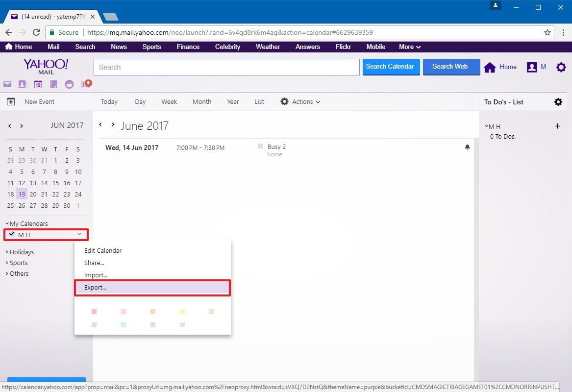
Task: Pick the orange calendar color swatch
Action: tap(153, 312)
